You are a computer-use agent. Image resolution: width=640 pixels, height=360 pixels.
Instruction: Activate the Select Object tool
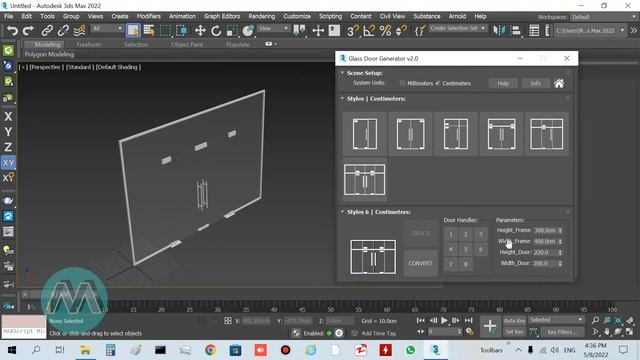(x=133, y=31)
